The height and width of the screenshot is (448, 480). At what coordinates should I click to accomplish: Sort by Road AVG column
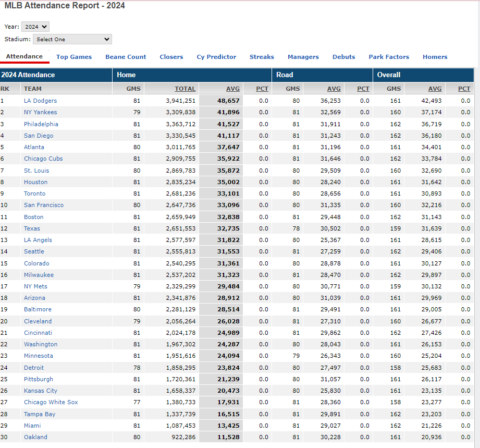pos(334,89)
